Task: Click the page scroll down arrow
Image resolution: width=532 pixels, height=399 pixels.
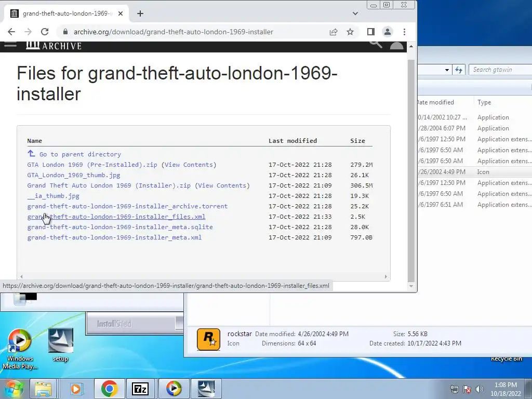Action: pos(411,286)
